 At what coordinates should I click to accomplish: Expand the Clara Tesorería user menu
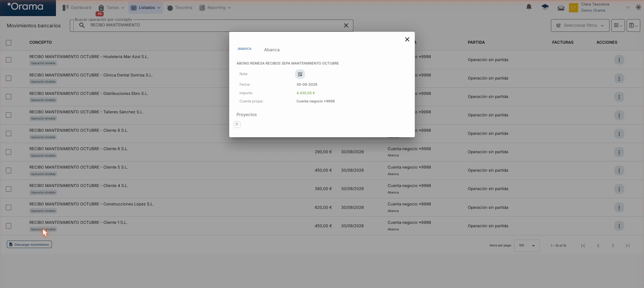point(628,7)
